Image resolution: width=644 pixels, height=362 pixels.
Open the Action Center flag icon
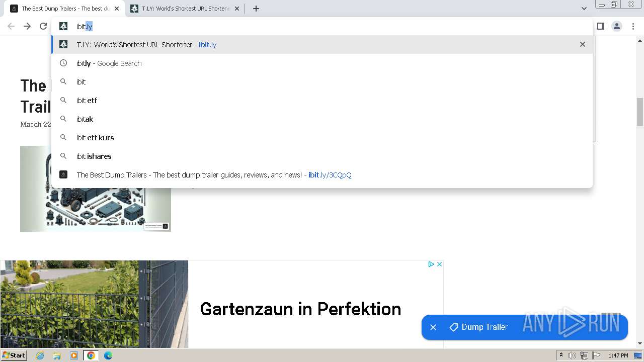coord(596,355)
